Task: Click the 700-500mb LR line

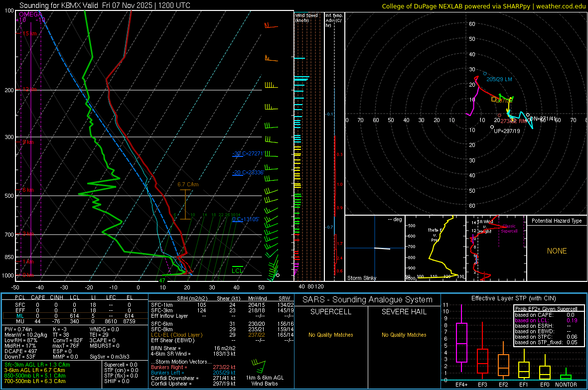Action: click(35, 381)
